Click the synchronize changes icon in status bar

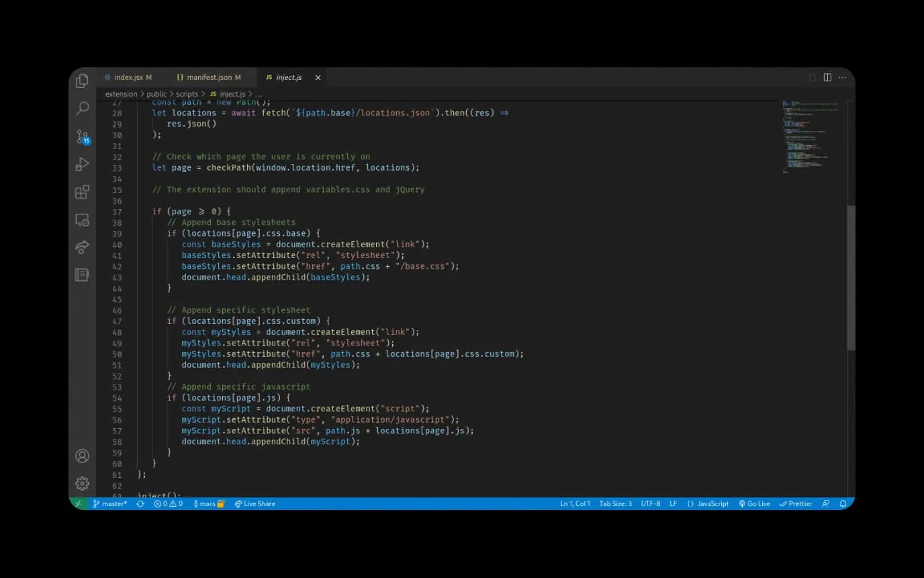[140, 503]
